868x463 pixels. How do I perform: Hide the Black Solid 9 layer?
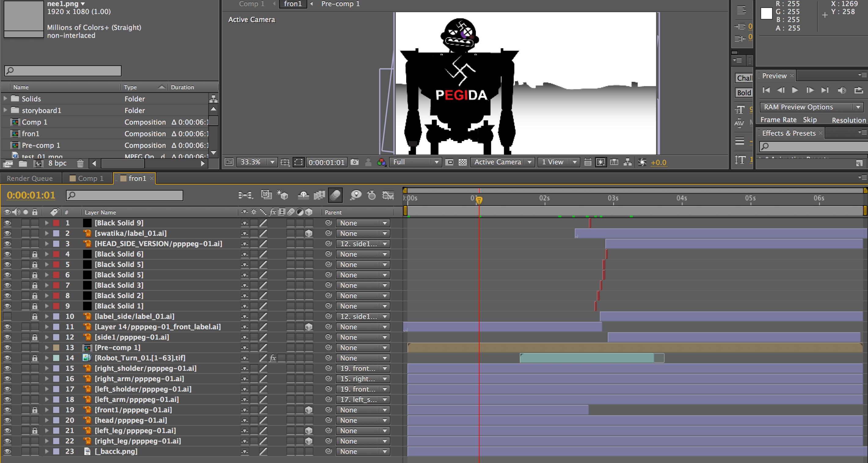pyautogui.click(x=7, y=223)
